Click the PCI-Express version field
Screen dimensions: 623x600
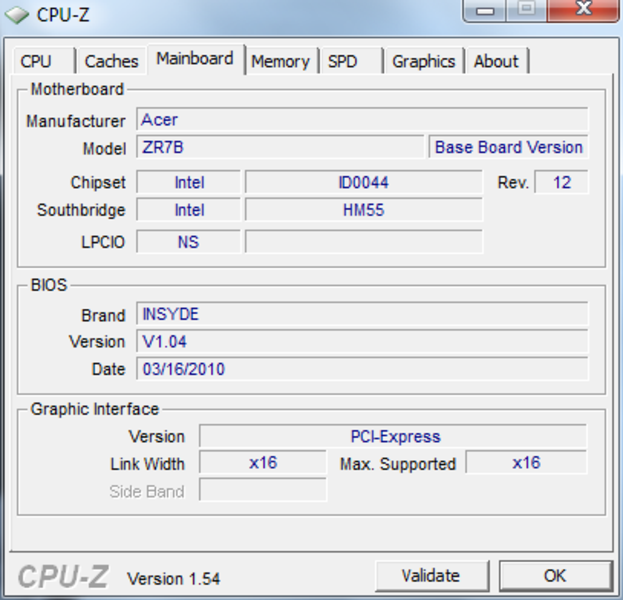[393, 436]
